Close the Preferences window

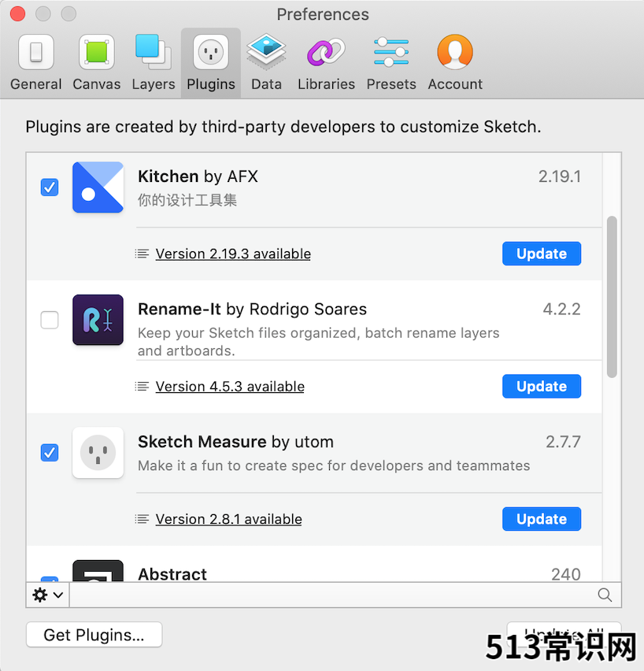[17, 13]
